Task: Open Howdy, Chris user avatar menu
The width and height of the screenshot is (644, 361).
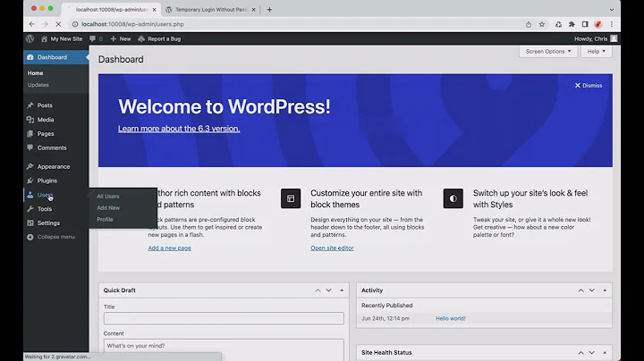Action: [614, 38]
